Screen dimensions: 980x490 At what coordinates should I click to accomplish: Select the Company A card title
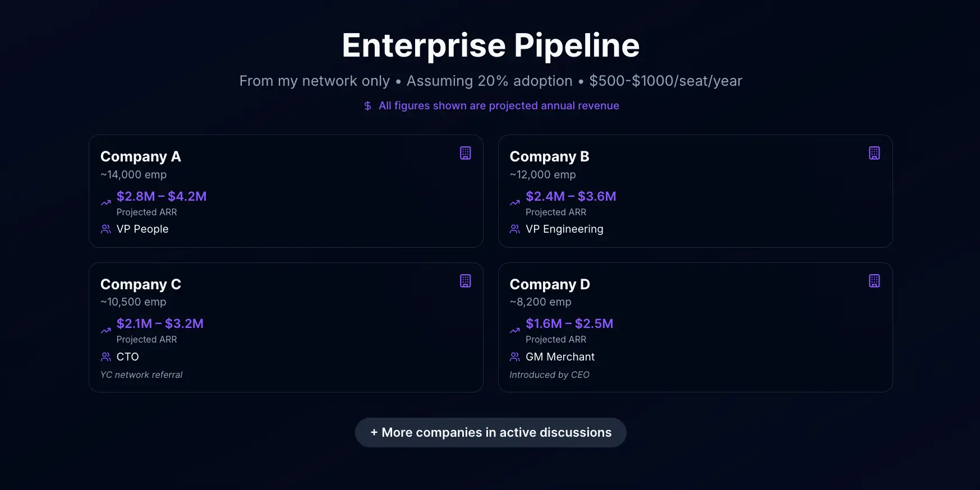pyautogui.click(x=141, y=156)
